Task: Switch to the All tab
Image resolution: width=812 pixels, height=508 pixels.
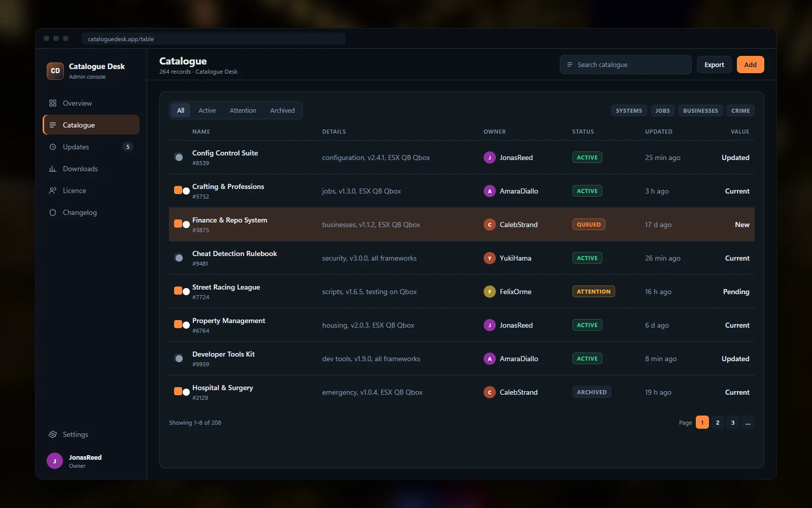Action: click(x=181, y=110)
